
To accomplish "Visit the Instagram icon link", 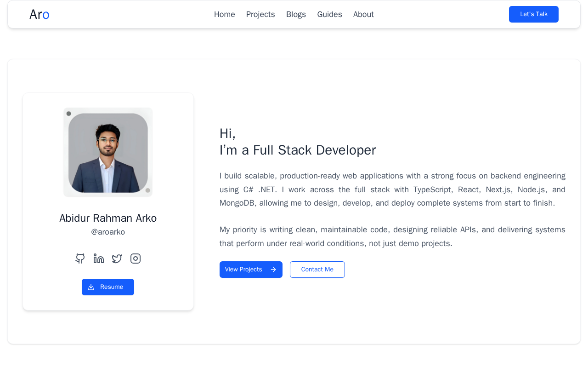I will coord(136,259).
